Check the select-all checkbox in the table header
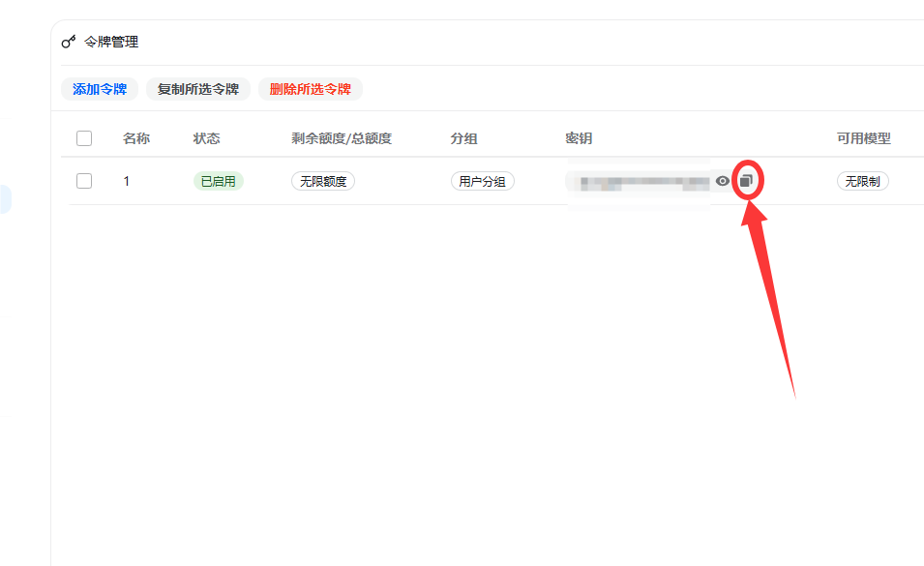 point(84,138)
